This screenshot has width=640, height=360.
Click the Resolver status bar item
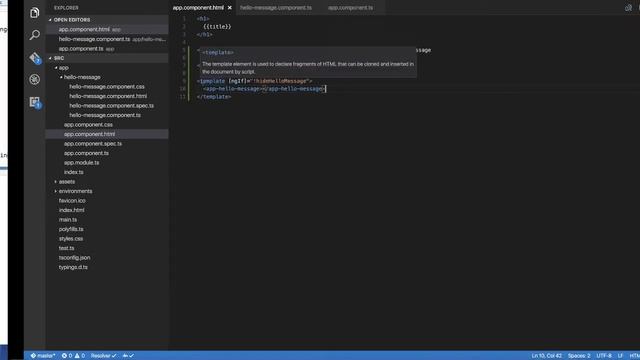(104, 356)
